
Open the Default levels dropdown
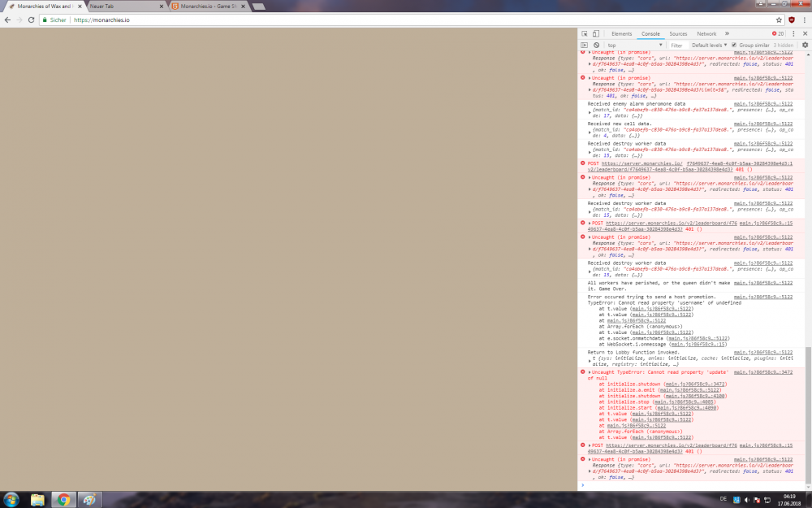709,45
